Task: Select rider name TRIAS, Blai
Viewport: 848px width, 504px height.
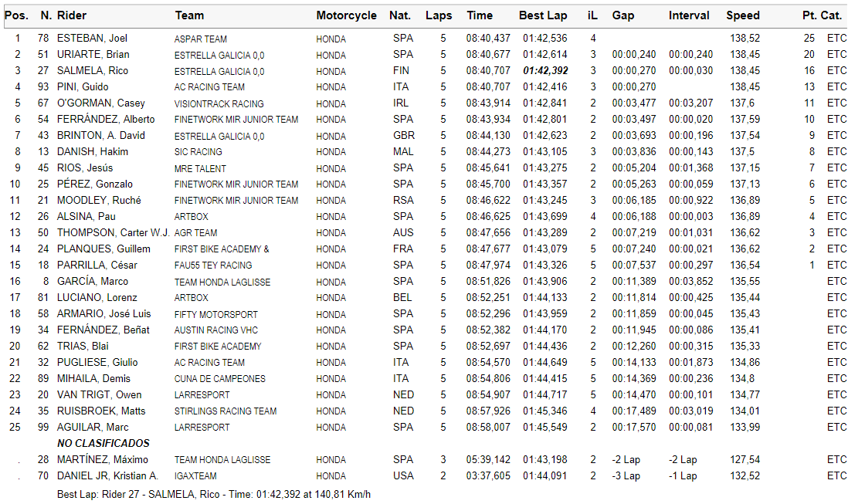Action: pyautogui.click(x=83, y=347)
